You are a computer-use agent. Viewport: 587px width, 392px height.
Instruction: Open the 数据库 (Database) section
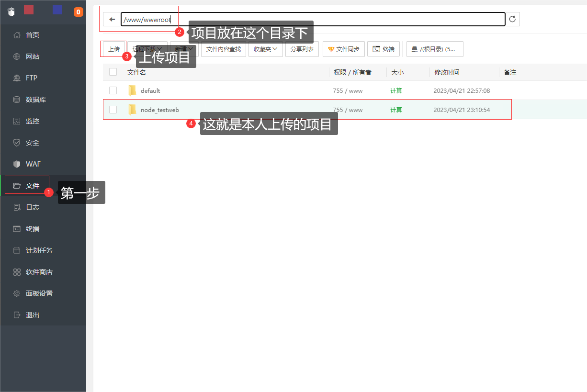36,99
